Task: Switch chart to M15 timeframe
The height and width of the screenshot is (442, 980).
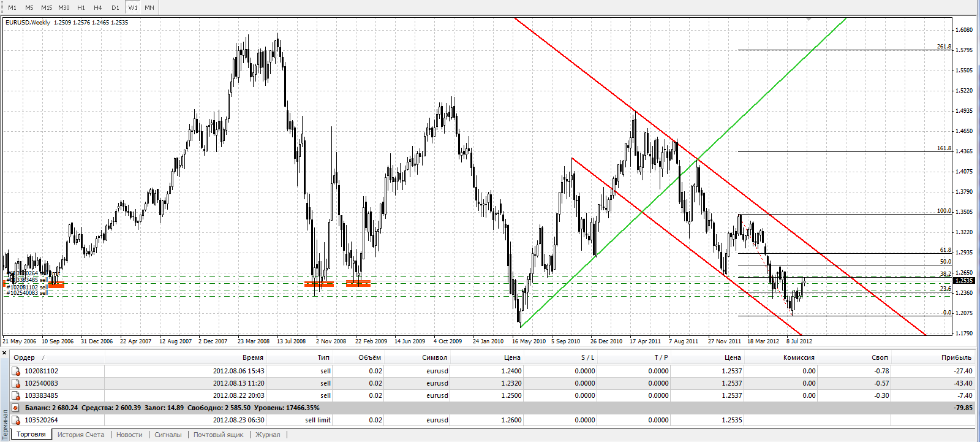Action: point(47,7)
